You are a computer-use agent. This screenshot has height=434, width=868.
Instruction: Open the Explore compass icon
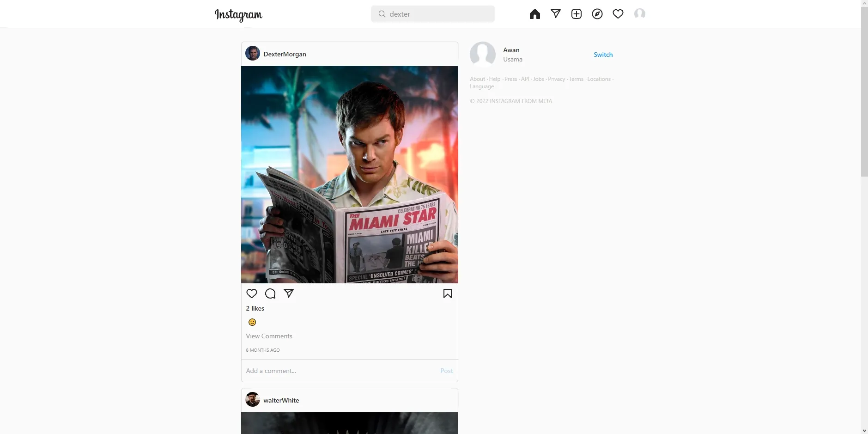pyautogui.click(x=597, y=14)
